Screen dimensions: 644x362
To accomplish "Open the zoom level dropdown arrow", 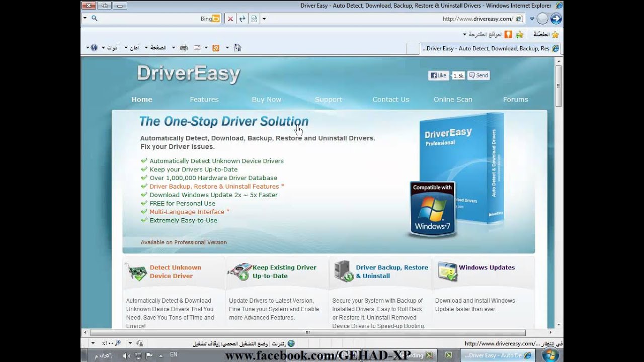I will pos(93,343).
